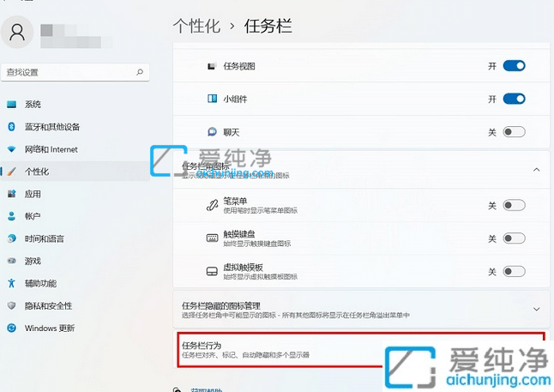
Task: Click the 任务视图 icon
Action: click(212, 66)
